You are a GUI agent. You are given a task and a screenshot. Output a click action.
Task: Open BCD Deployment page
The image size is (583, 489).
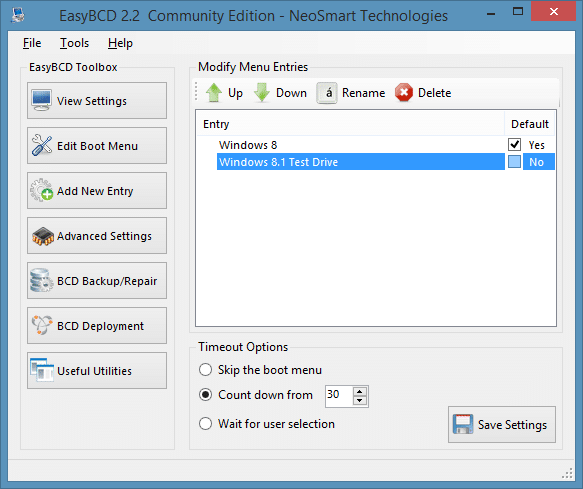pos(97,326)
